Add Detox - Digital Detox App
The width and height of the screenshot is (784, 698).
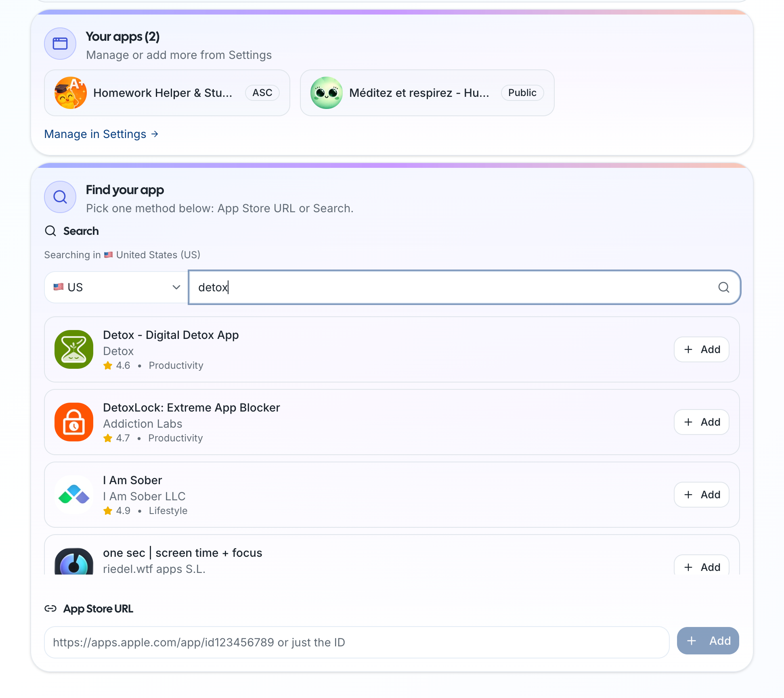[x=702, y=349]
